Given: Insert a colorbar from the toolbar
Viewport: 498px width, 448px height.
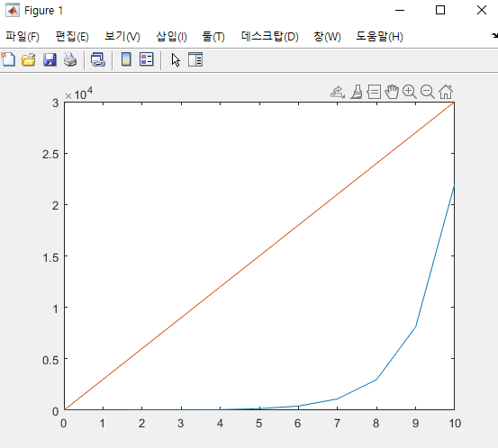Looking at the screenshot, I should pyautogui.click(x=126, y=59).
